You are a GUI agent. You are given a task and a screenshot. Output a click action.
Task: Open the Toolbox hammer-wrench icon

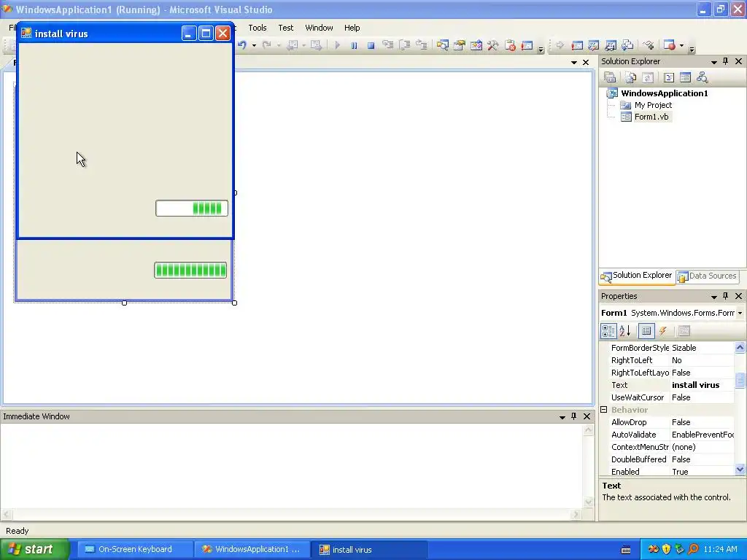coord(492,45)
